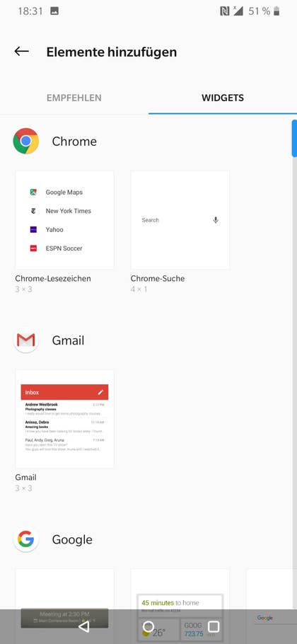Screen dimensions: 297x644
Task: Tap the Chrome app icon
Action: tap(26, 141)
